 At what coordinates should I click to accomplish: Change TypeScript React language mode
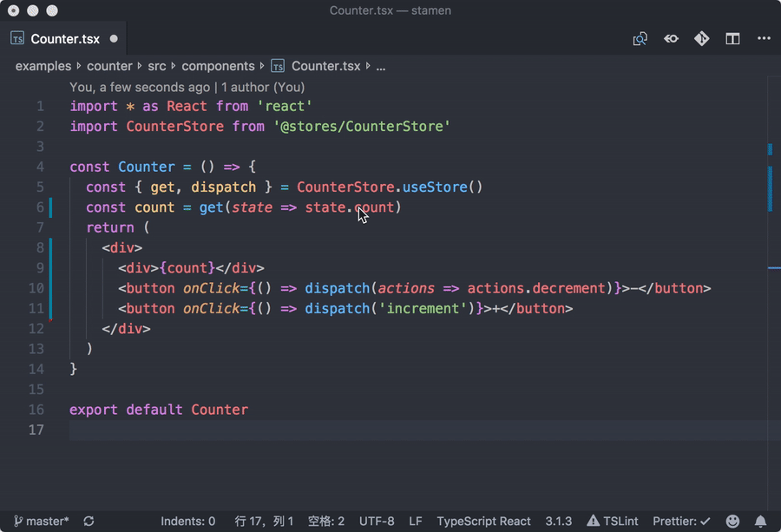pyautogui.click(x=483, y=521)
